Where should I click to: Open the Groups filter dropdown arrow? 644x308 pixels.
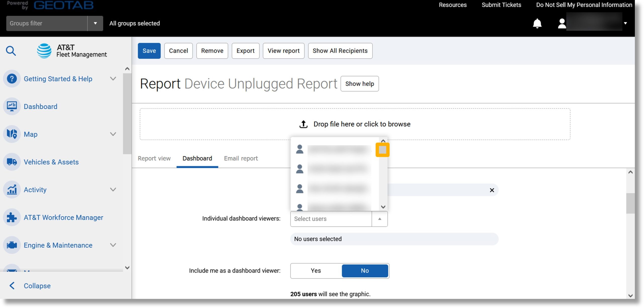[x=95, y=23]
